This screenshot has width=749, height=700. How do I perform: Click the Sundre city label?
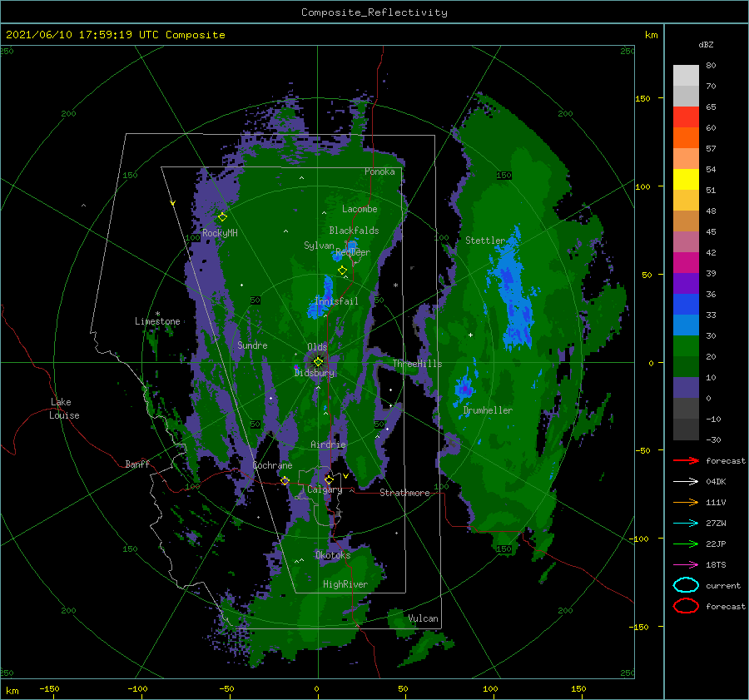[252, 345]
